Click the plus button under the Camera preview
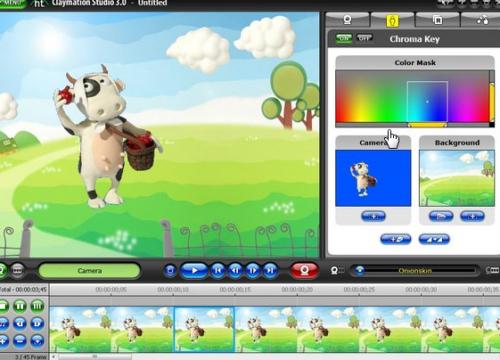500x360 pixels. point(373,216)
